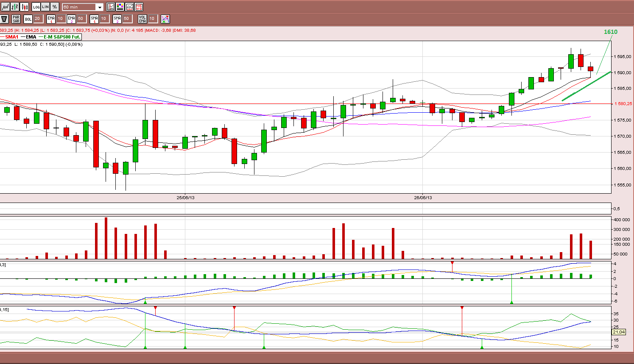This screenshot has height=364, width=634.
Task: Toggle the SMA 1 indicator
Action: pyautogui.click(x=95, y=19)
